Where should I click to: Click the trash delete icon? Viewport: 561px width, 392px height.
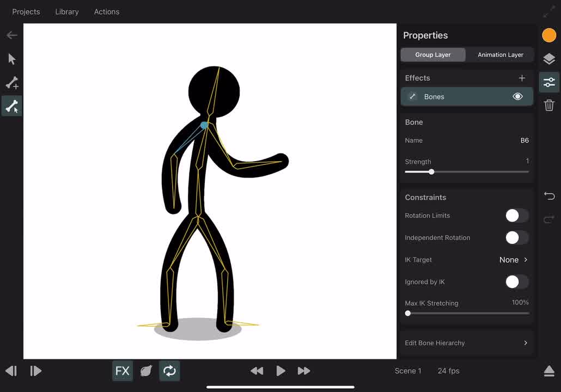pos(549,106)
